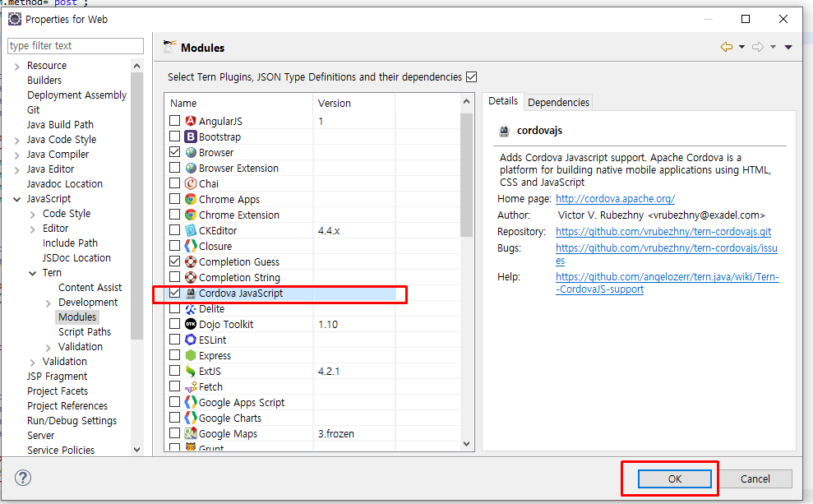Screen dimensions: 813x504
Task: Check the ESLint checkbox
Action: click(x=175, y=339)
